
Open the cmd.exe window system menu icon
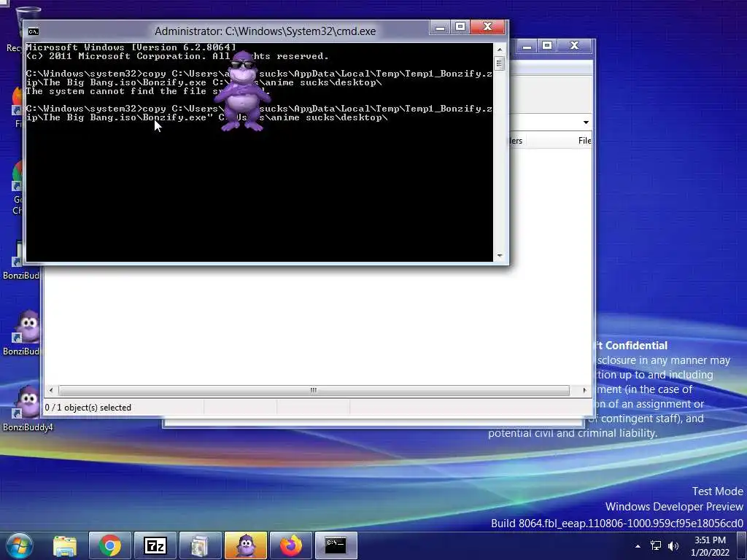34,31
